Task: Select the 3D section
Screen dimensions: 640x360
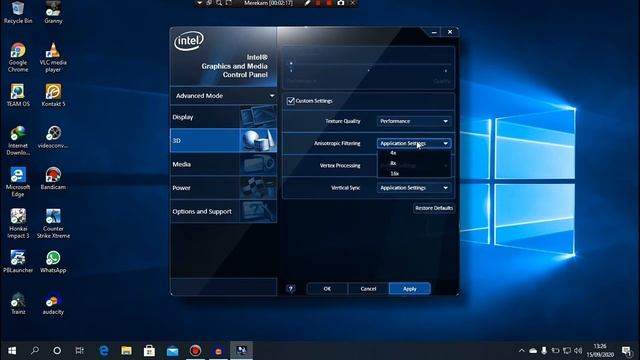Action: pos(224,140)
